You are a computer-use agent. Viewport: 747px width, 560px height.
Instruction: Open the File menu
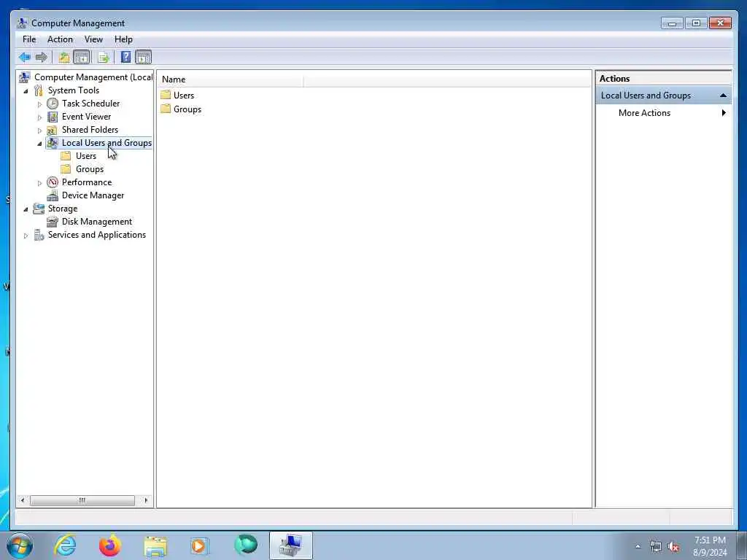(x=29, y=39)
